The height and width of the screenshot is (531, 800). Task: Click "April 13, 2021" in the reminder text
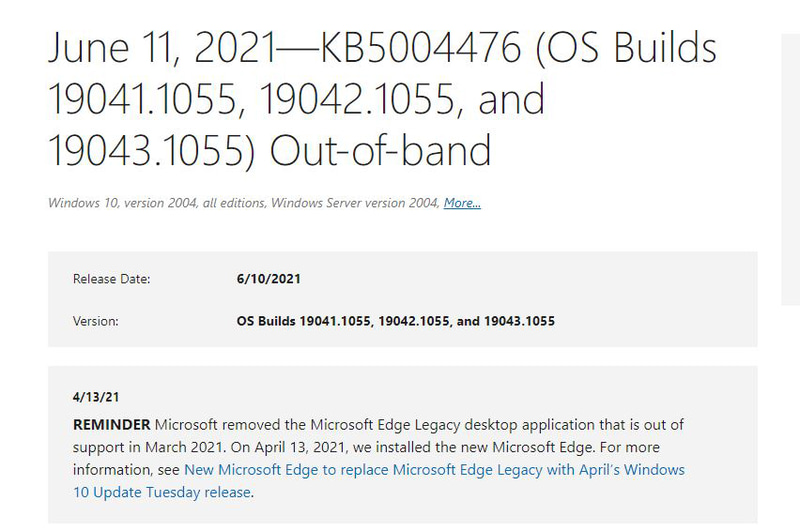coord(302,446)
